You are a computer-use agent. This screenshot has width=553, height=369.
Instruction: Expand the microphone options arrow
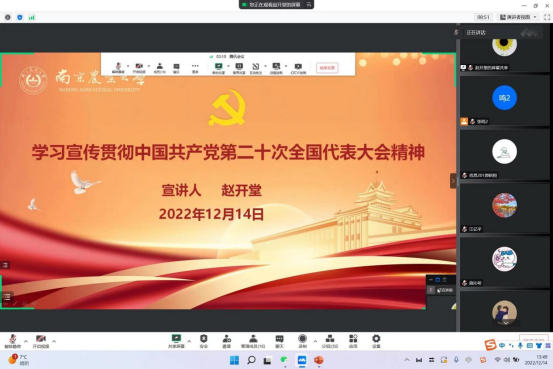(26, 341)
